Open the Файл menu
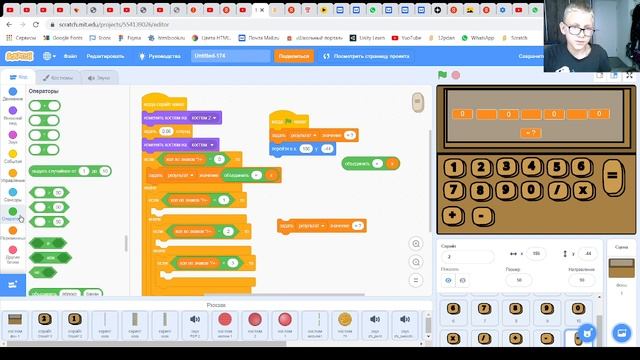This screenshot has height=360, width=640. click(x=70, y=56)
